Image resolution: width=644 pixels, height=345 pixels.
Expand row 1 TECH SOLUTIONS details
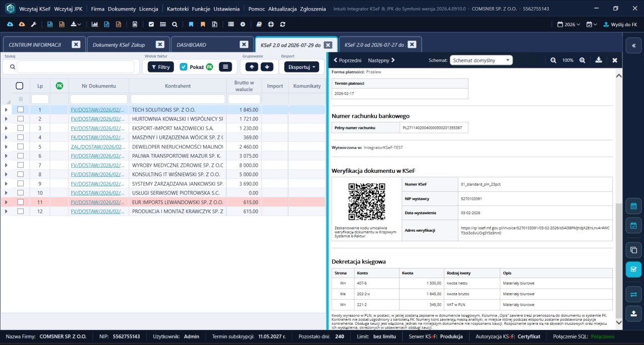tap(6, 109)
